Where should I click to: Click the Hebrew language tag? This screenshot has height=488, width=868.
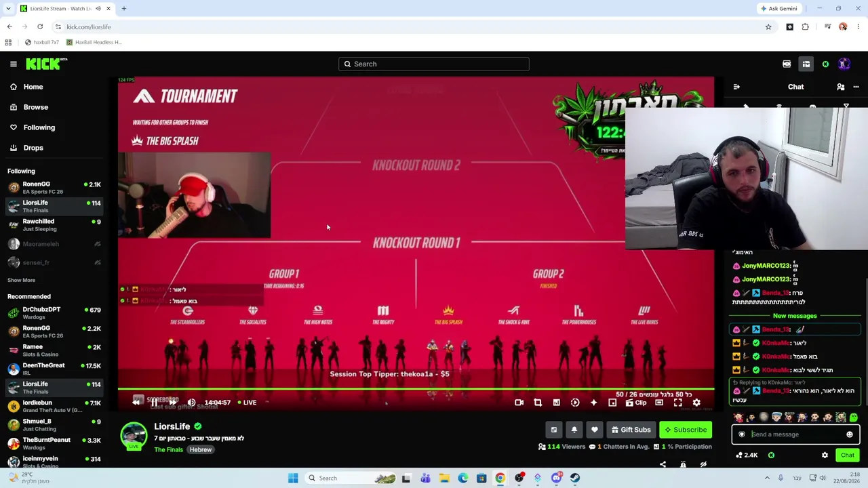[x=200, y=449]
